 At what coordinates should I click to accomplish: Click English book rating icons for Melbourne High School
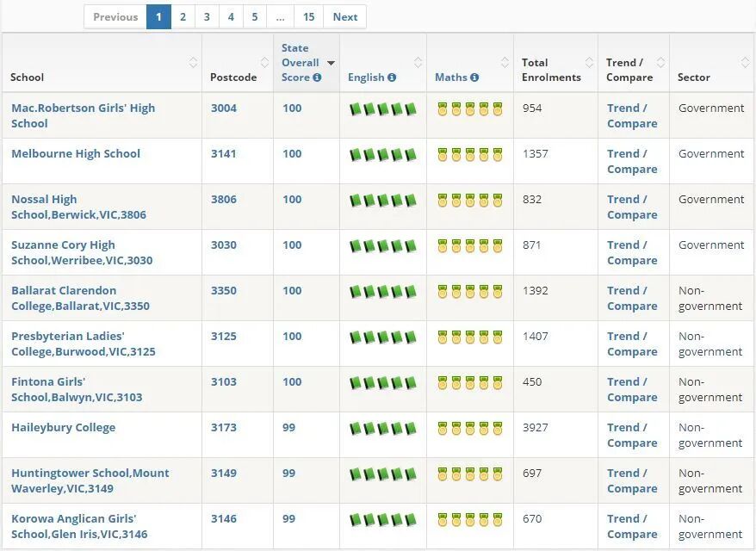pyautogui.click(x=383, y=155)
